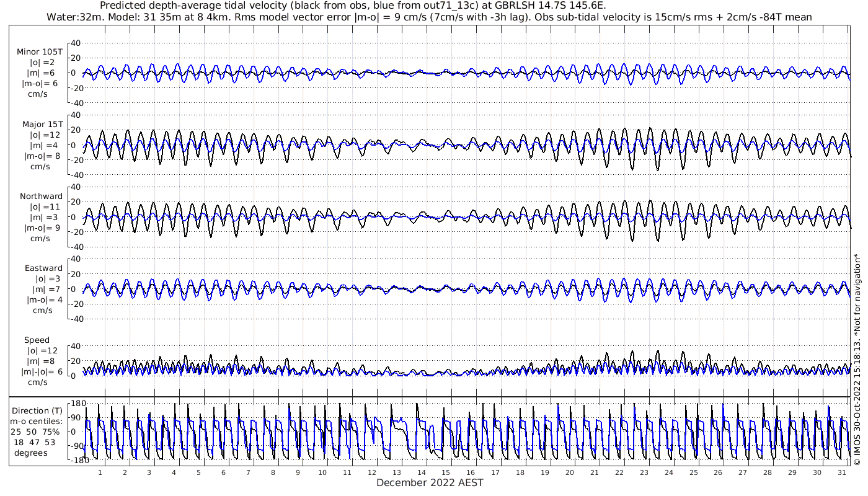Click day '10' on the date axis
The image size is (868, 496).
coord(322,472)
